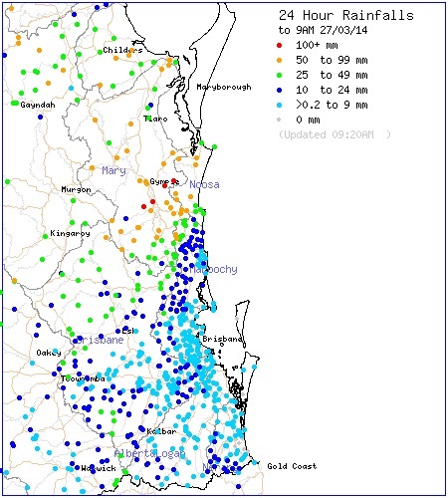Click the '24 Hour Rainfalls' title
Image resolution: width=448 pixels, height=498 pixels.
(346, 15)
